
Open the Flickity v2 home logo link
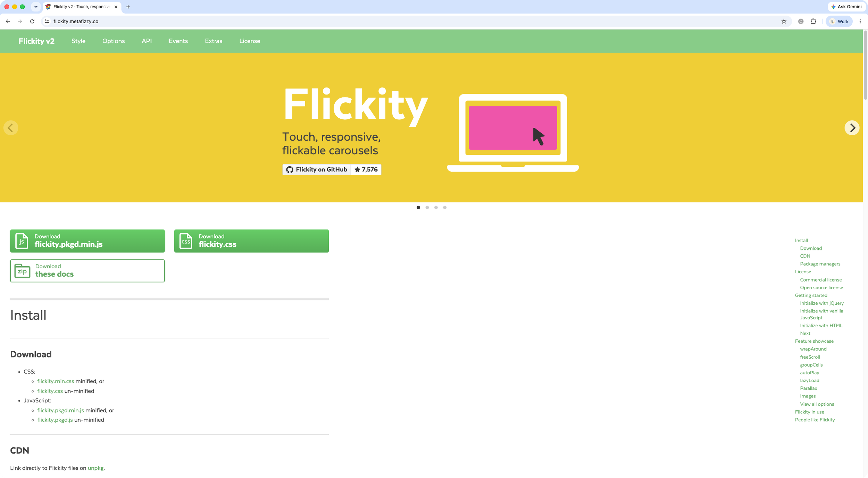click(x=36, y=41)
